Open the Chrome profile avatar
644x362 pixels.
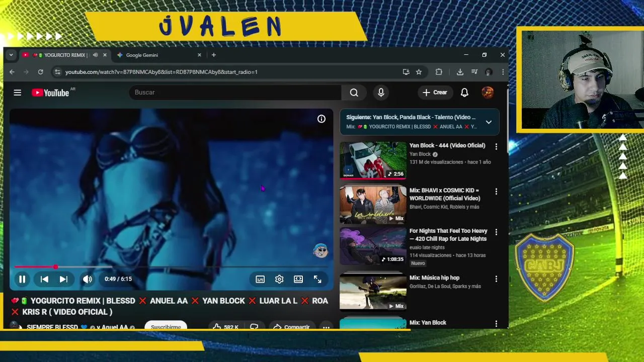point(489,72)
